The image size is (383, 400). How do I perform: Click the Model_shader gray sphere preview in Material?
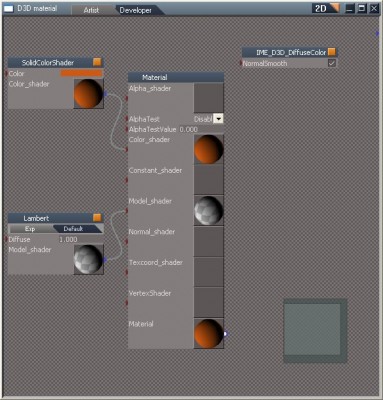(209, 211)
